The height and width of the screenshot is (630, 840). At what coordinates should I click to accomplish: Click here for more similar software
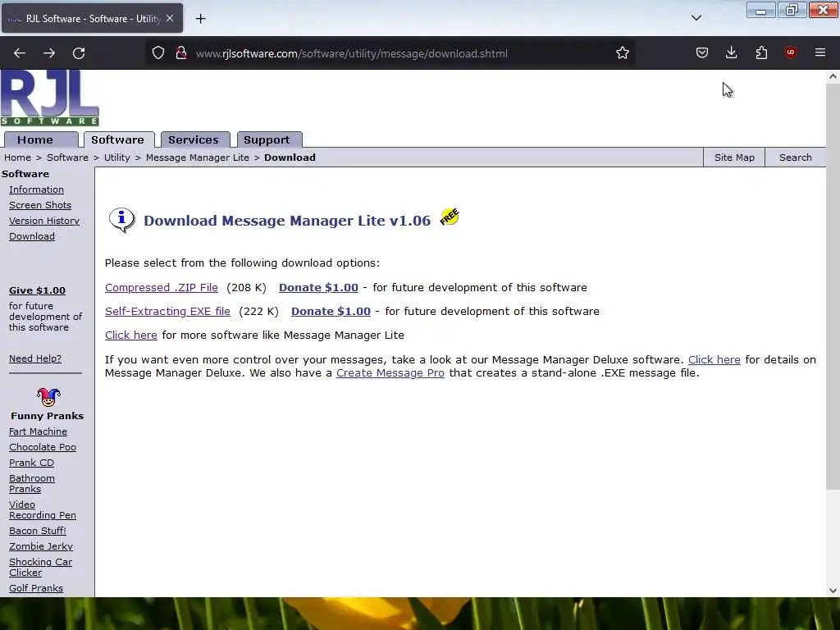point(131,336)
